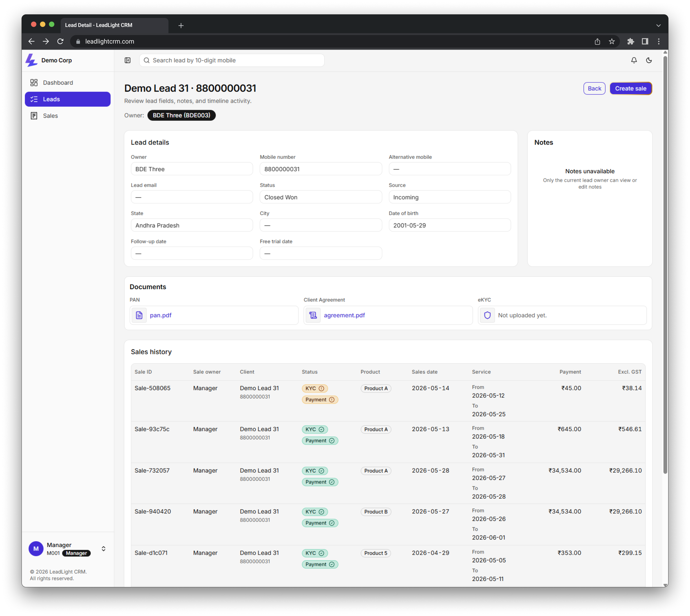The height and width of the screenshot is (616, 690).
Task: Expand the Manager account switcher
Action: (104, 549)
